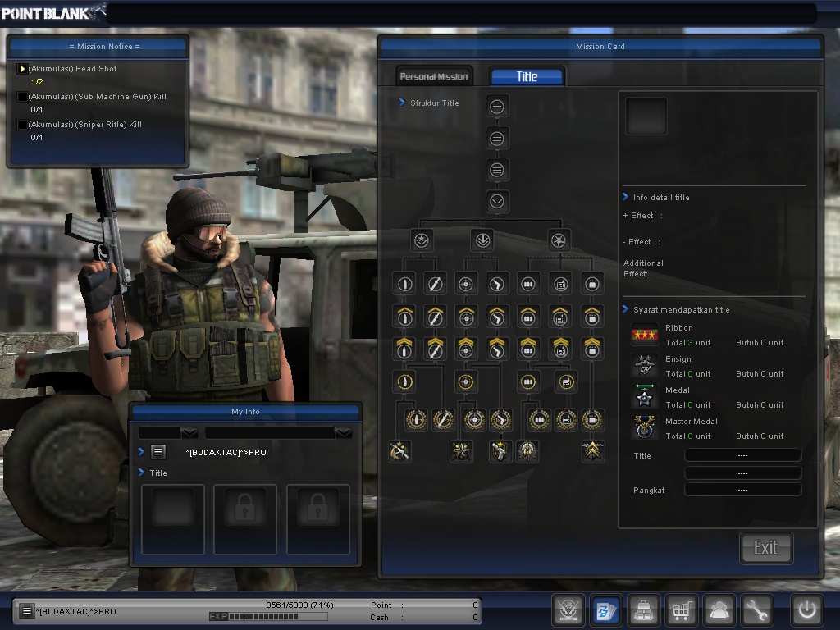This screenshot has height=630, width=840.
Task: Open the community people icon
Action: coord(719,609)
